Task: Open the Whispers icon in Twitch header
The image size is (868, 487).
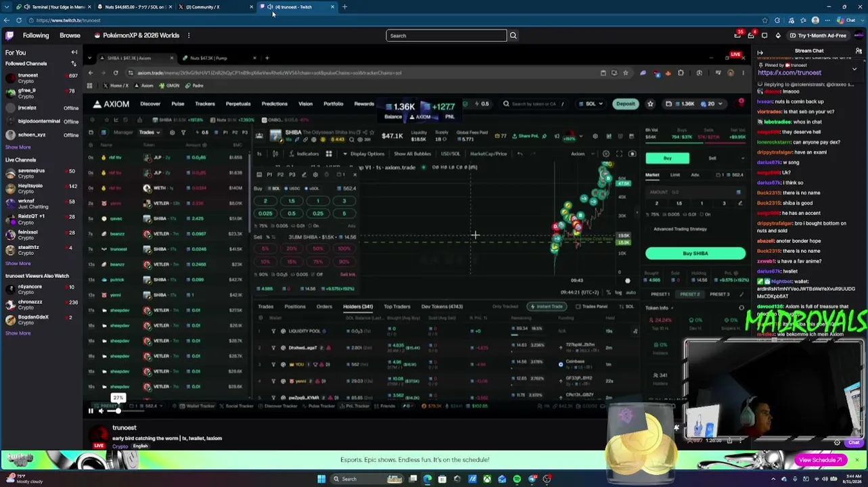Action: tap(764, 35)
